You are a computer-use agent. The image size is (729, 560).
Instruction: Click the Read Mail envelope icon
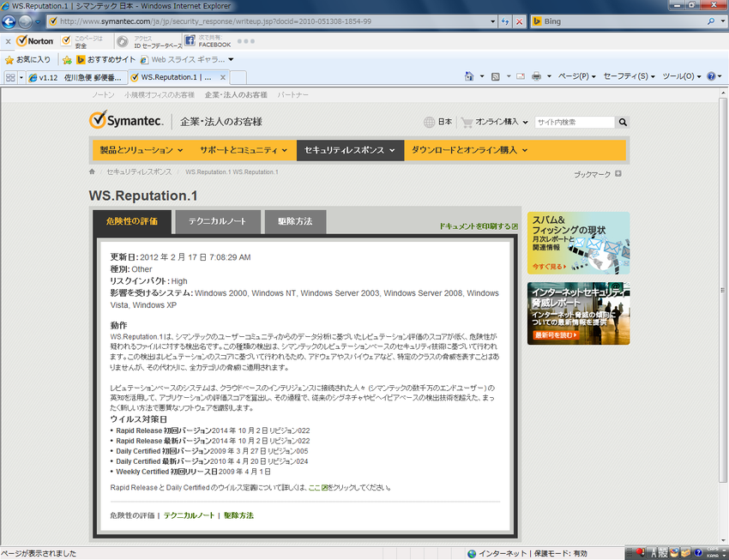521,76
